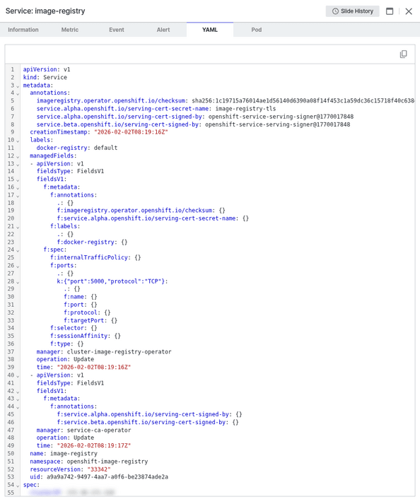Click 'f:docker-registry' on line 23
The image size is (420, 504).
coord(87,242)
